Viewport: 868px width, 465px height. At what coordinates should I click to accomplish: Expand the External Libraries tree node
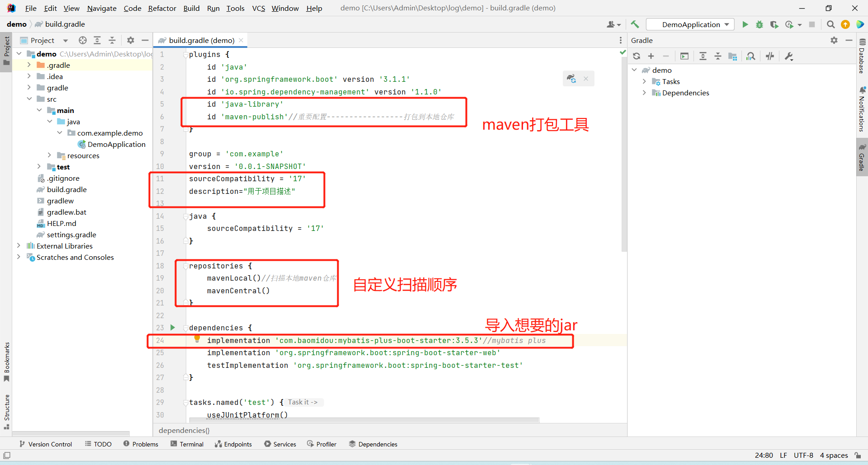19,246
